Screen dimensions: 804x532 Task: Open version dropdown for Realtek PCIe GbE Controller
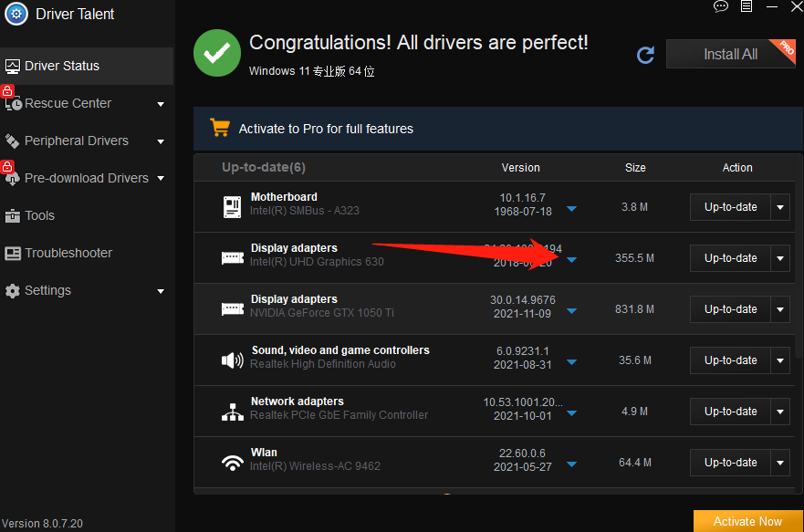click(x=571, y=413)
